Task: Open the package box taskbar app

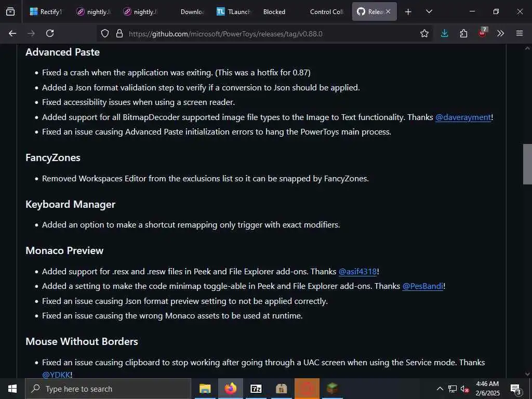Action: 281,389
